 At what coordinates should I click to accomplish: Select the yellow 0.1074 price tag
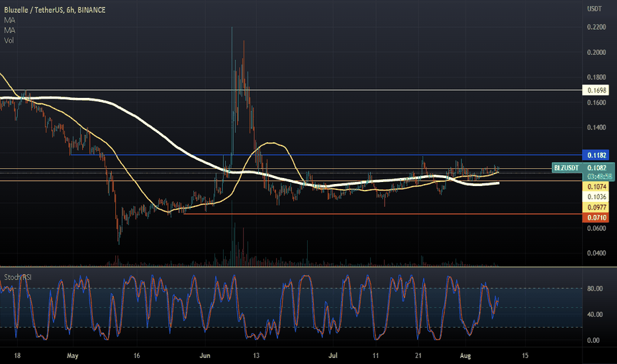point(596,187)
